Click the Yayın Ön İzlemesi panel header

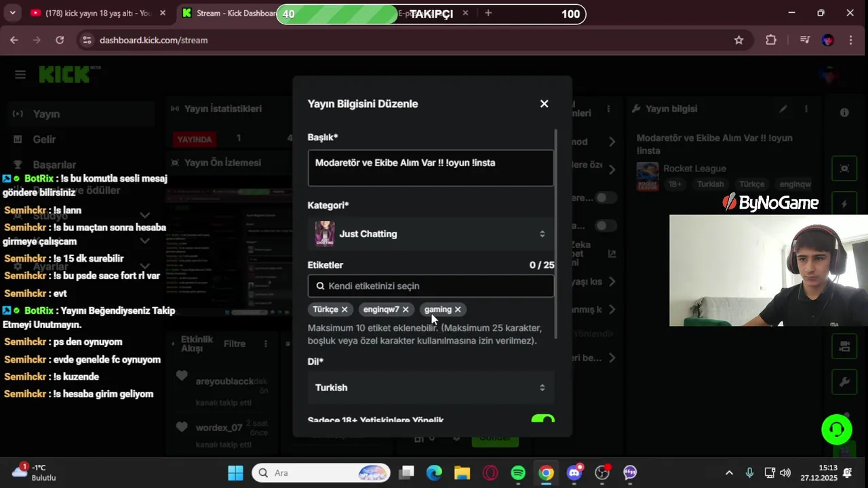click(x=222, y=163)
